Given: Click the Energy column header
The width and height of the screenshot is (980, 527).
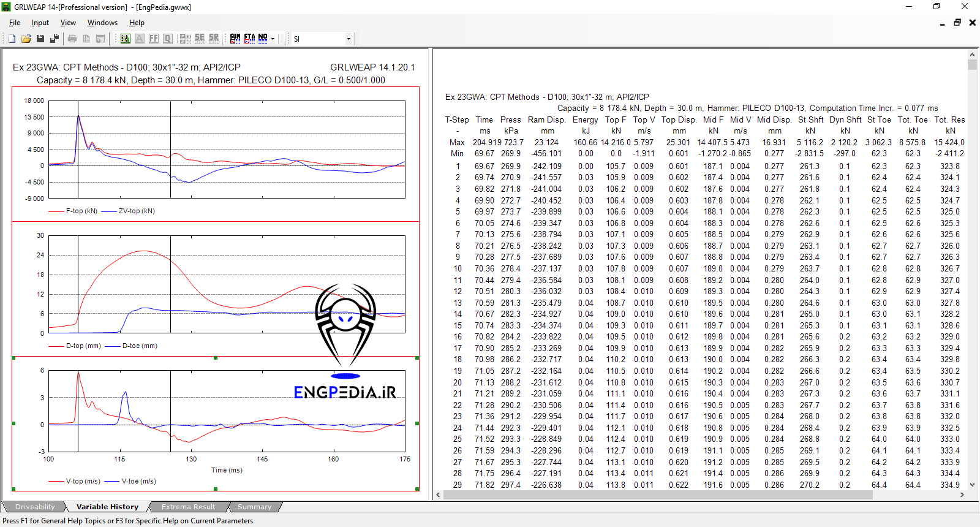Looking at the screenshot, I should 585,119.
